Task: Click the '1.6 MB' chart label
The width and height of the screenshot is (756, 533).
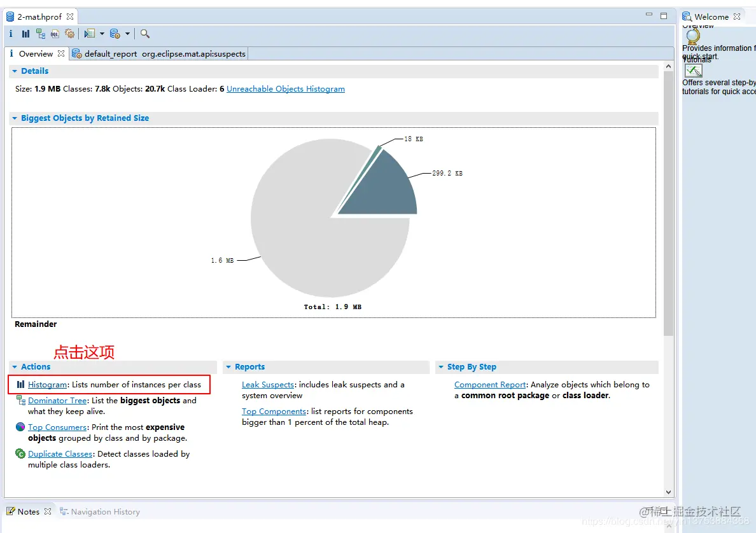Action: [222, 260]
